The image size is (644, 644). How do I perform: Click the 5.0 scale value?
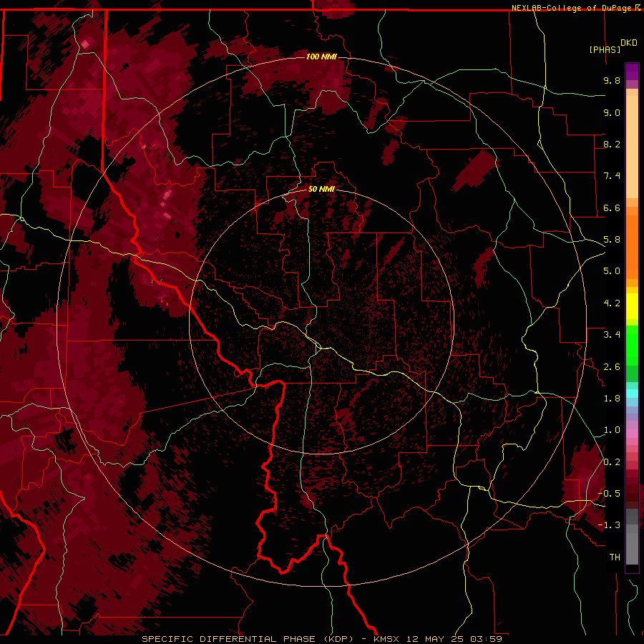click(x=612, y=271)
